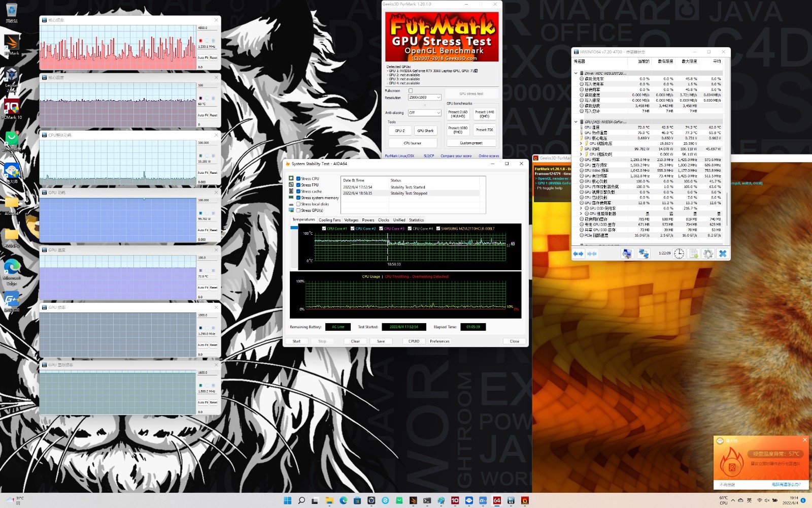The width and height of the screenshot is (812, 508).
Task: Click FurMark taskbar icon
Action: (x=525, y=500)
